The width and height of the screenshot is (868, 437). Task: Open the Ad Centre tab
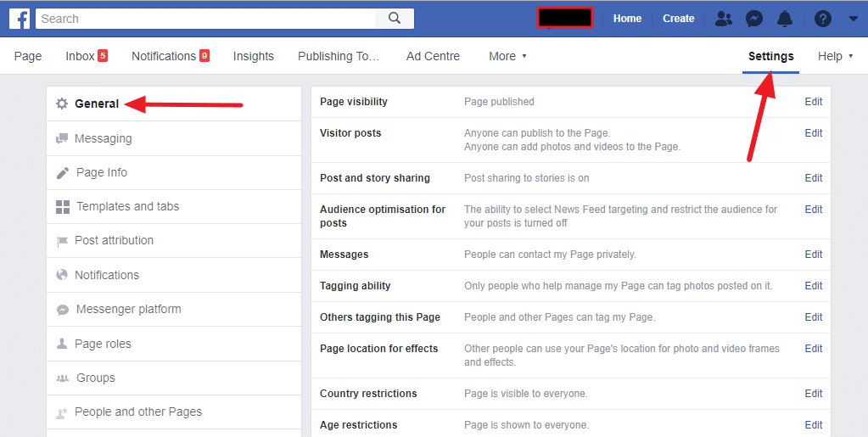point(433,56)
